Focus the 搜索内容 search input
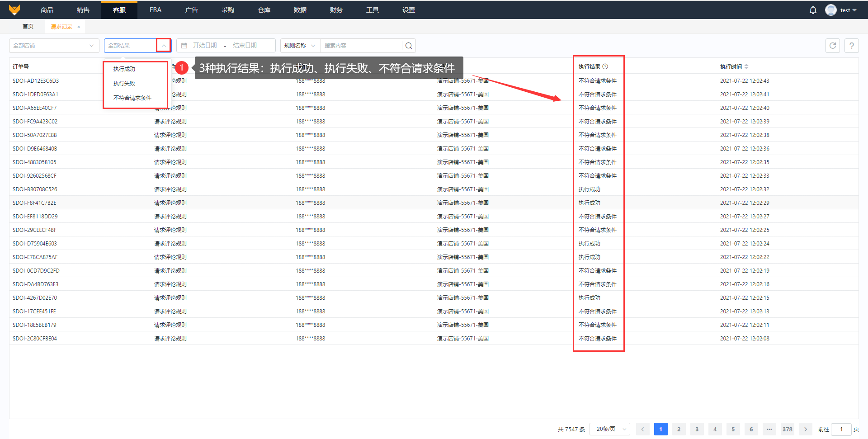The width and height of the screenshot is (868, 439). [361, 46]
